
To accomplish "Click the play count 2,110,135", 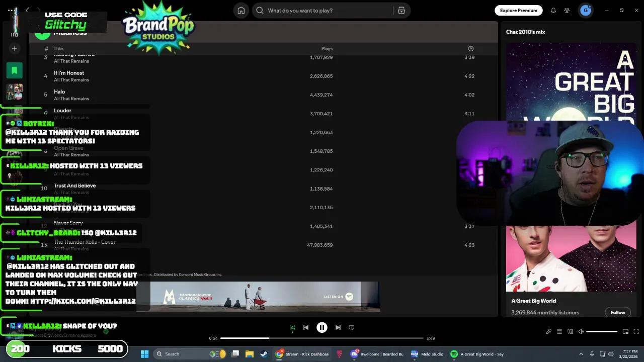I will pyautogui.click(x=321, y=207).
